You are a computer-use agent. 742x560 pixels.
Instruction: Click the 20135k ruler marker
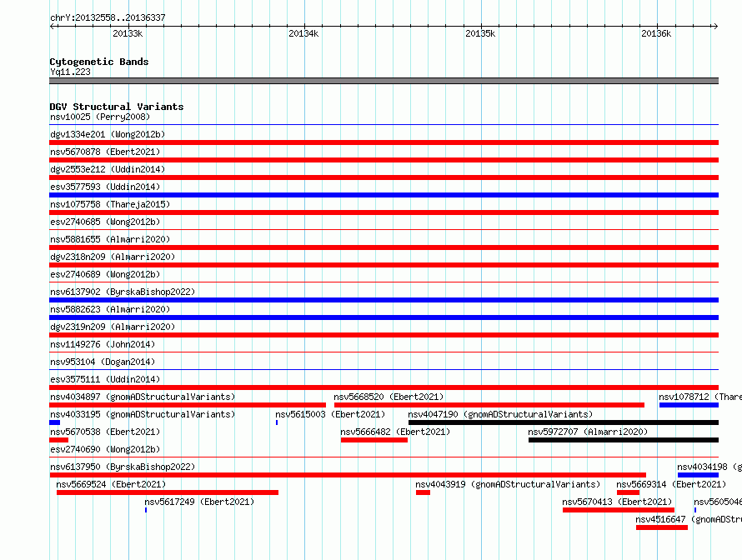point(480,33)
